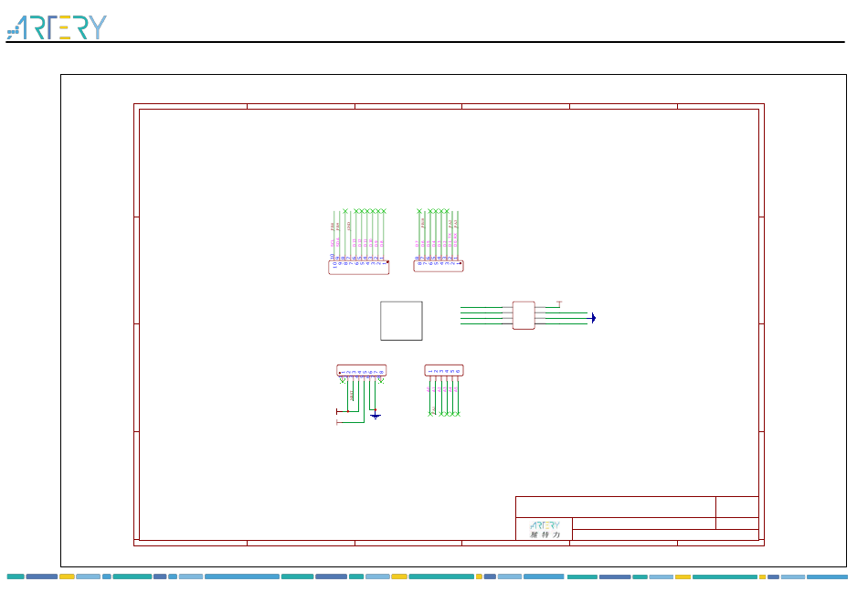Click the ARTERY logo in page header
Screen dimensions: 868x603
click(57, 27)
